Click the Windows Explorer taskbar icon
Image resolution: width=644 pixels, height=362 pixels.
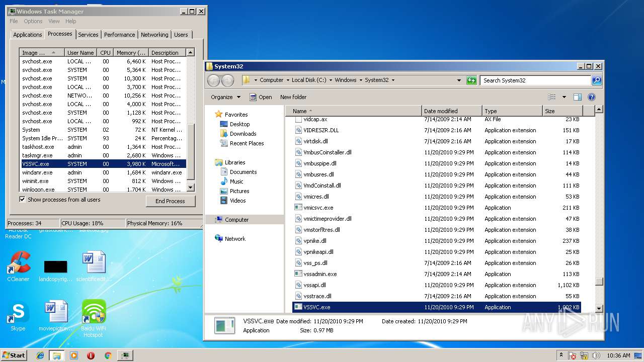57,355
